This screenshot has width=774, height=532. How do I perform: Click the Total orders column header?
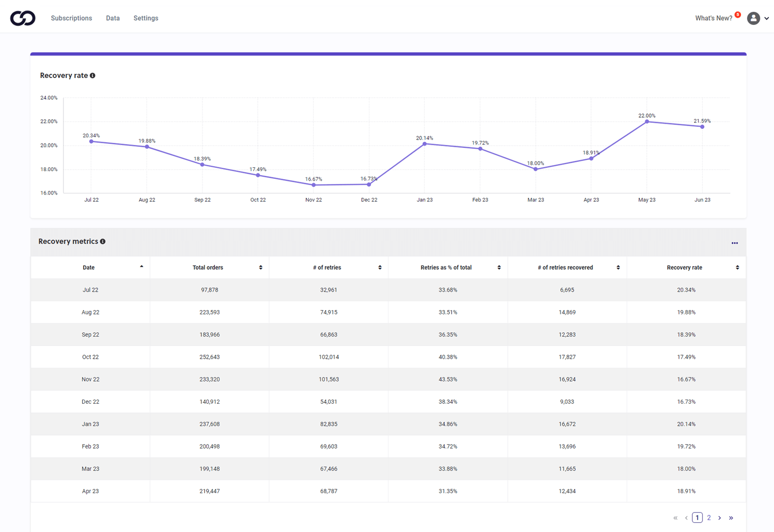tap(209, 268)
